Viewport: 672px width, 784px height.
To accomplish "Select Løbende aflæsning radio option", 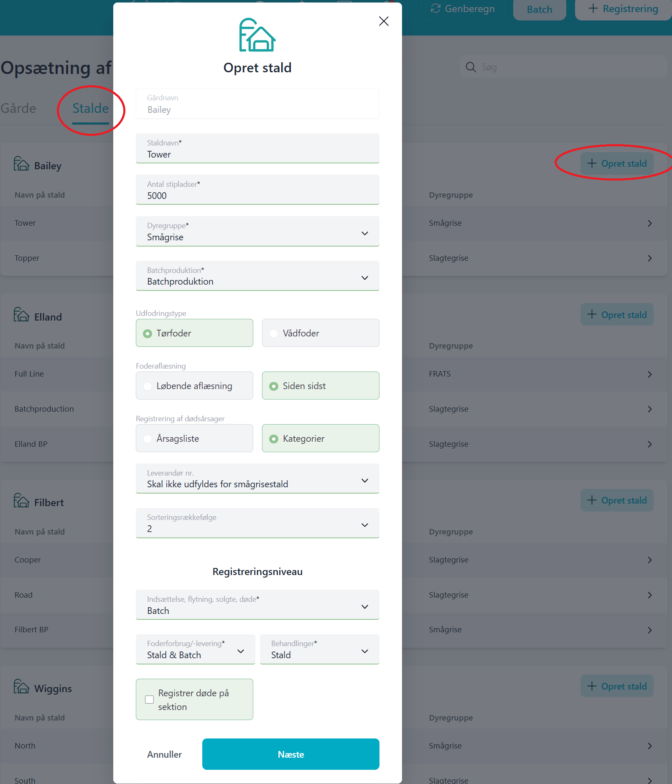I will 194,386.
